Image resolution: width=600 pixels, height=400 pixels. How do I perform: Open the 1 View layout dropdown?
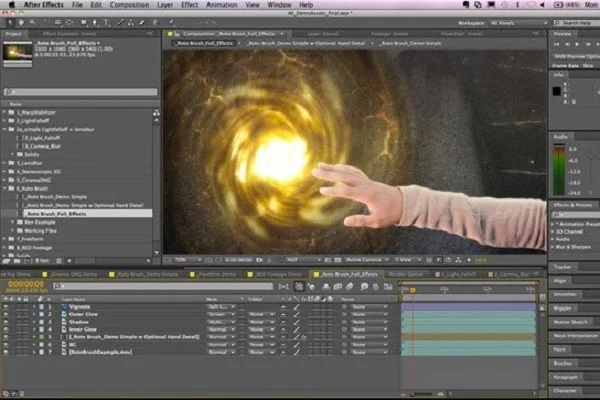point(408,260)
